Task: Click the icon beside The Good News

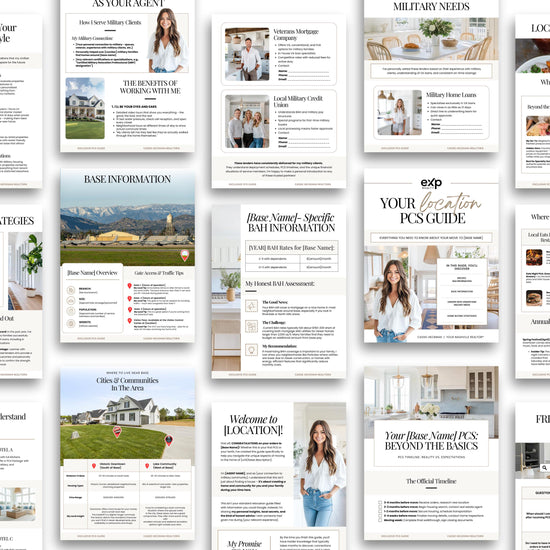Action: 251,306
